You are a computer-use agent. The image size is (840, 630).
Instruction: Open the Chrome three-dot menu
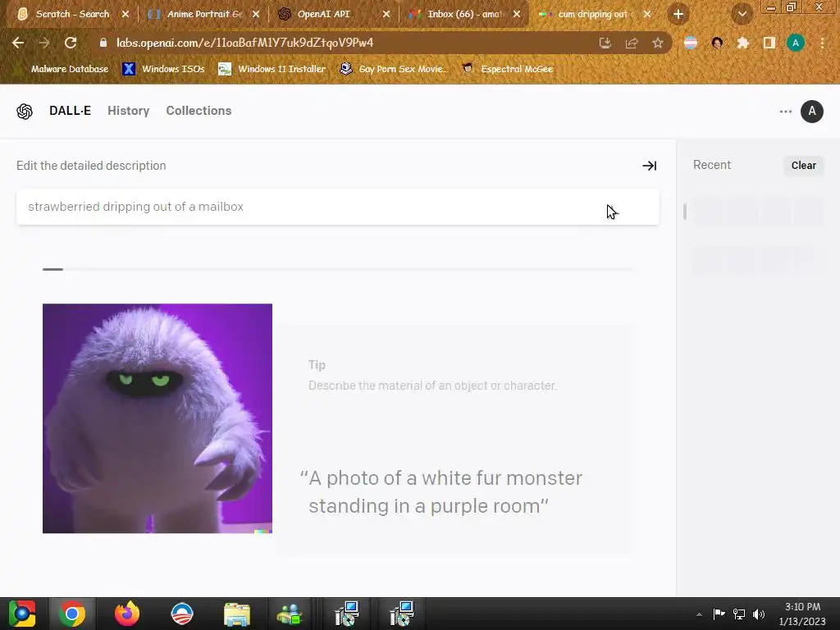[x=822, y=43]
